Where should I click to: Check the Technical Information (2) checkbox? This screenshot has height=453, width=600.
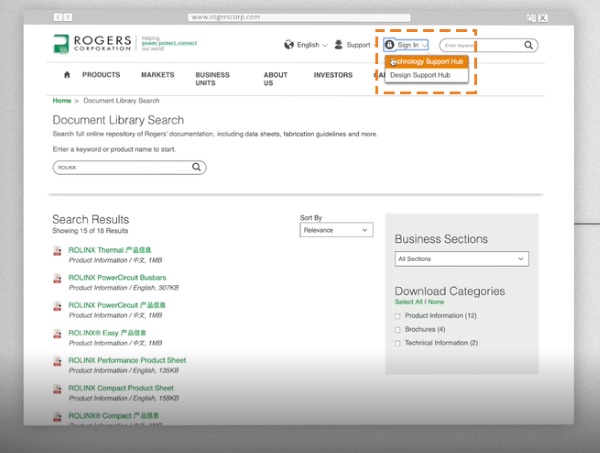tap(398, 343)
